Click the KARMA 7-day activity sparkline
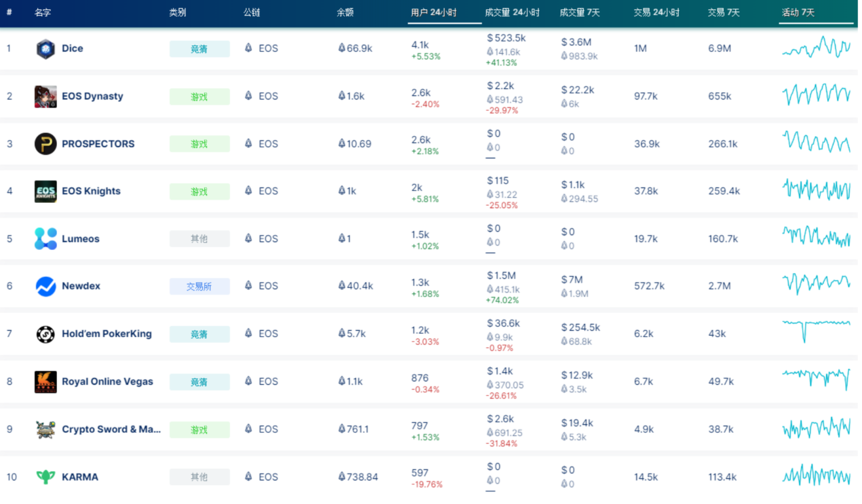This screenshot has width=862, height=504. pyautogui.click(x=816, y=475)
